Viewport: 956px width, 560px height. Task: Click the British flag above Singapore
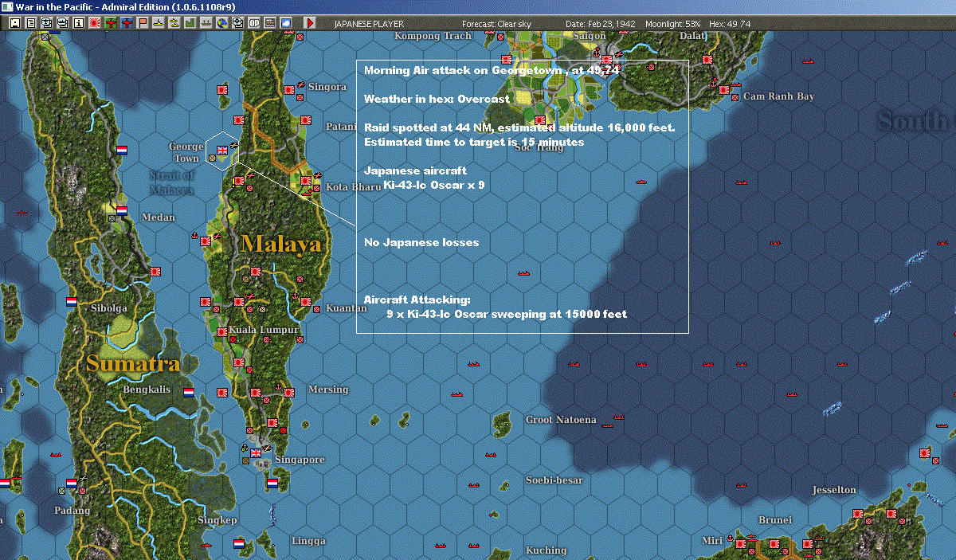point(256,452)
